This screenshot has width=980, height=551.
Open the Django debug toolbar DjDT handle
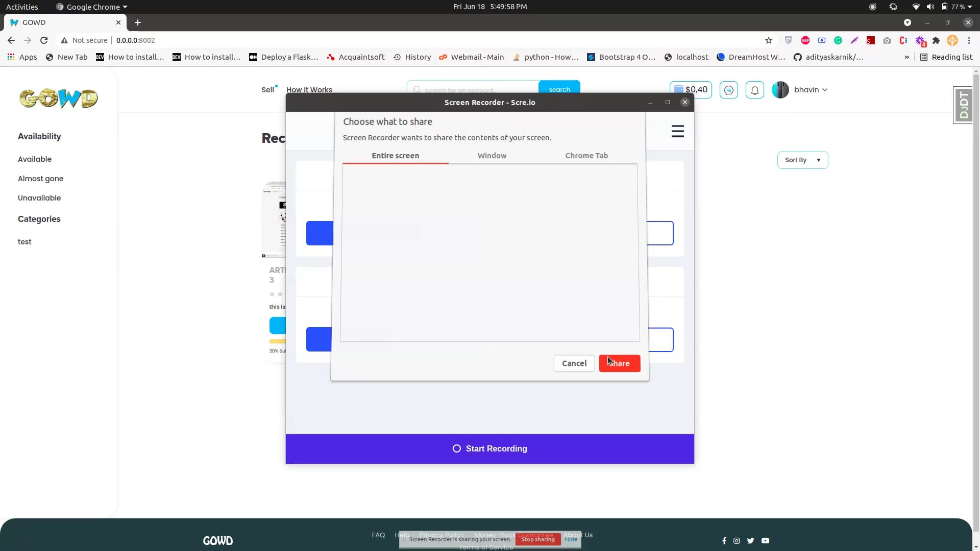pyautogui.click(x=963, y=105)
